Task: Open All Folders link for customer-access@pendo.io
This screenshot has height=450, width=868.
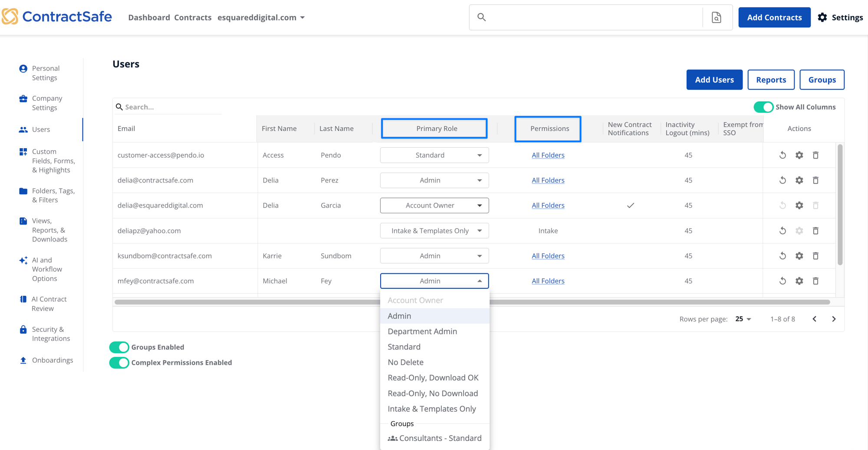Action: click(x=548, y=155)
